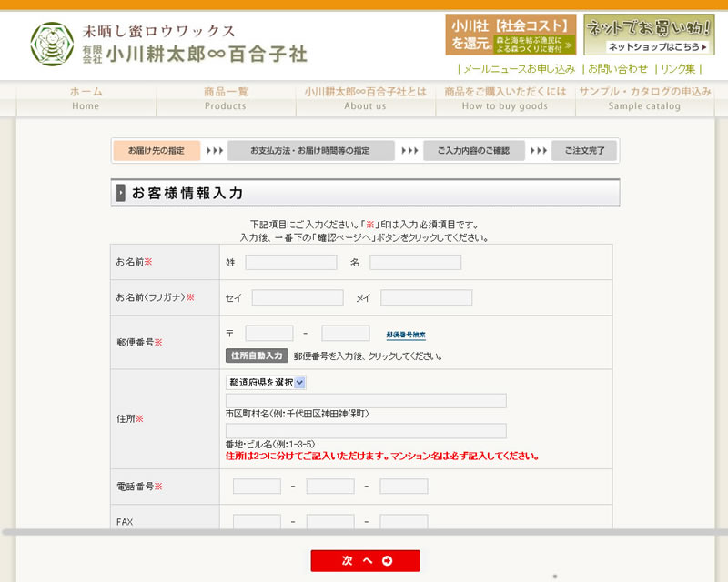Click the bee logo icon
Image resolution: width=728 pixels, height=582 pixels.
pyautogui.click(x=53, y=45)
